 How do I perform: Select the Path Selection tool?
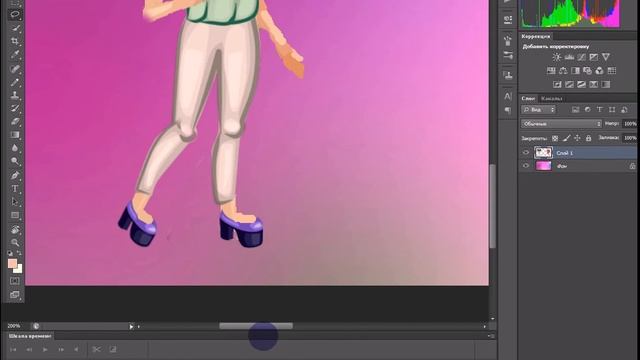pos(15,202)
